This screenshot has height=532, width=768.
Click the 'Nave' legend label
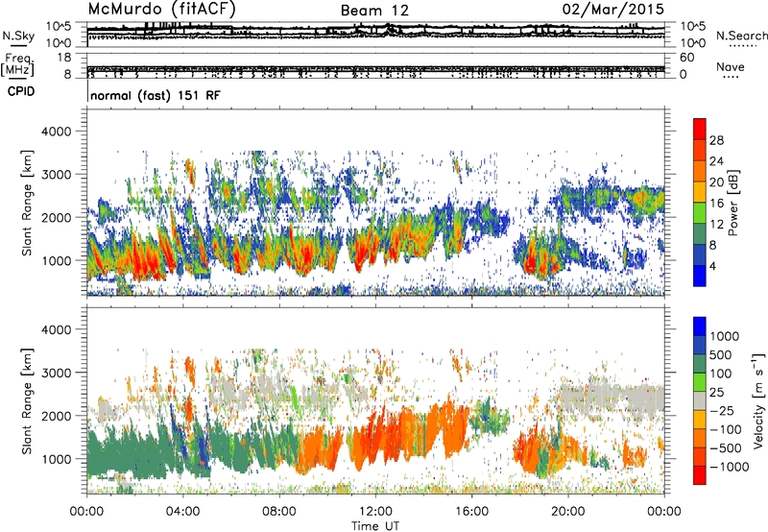coord(731,67)
